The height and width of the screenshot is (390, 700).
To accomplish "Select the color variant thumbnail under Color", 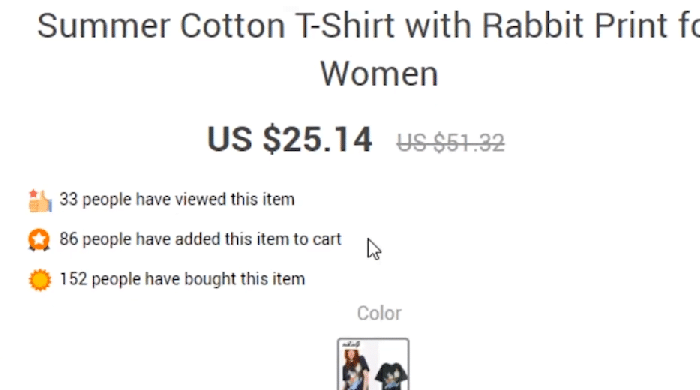I will pos(373,364).
